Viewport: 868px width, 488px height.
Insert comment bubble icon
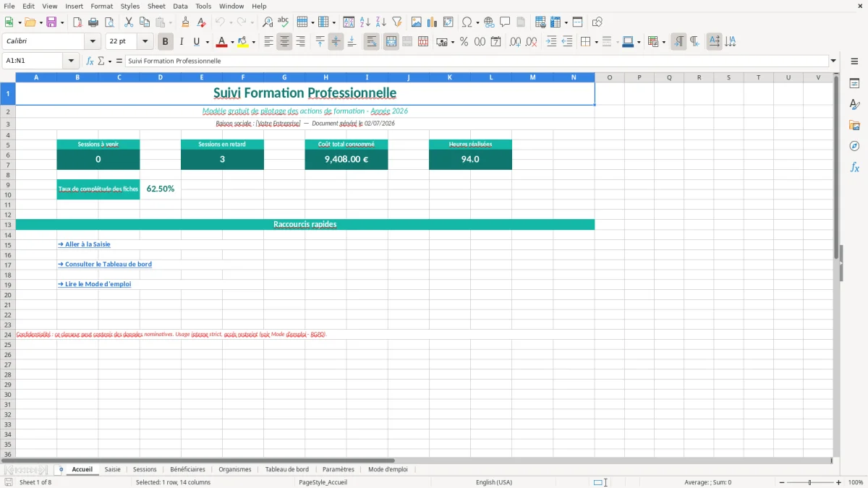click(x=505, y=22)
